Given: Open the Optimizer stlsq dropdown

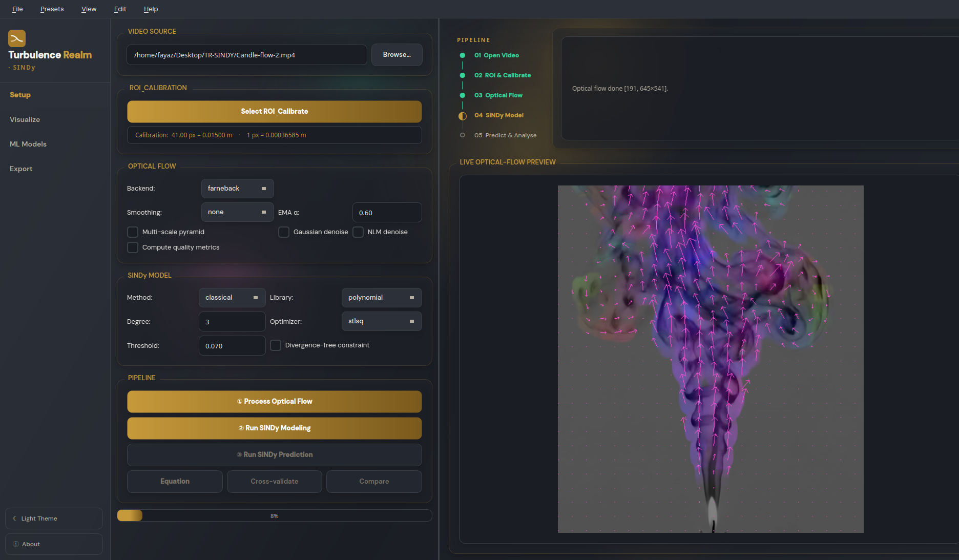Looking at the screenshot, I should point(382,321).
